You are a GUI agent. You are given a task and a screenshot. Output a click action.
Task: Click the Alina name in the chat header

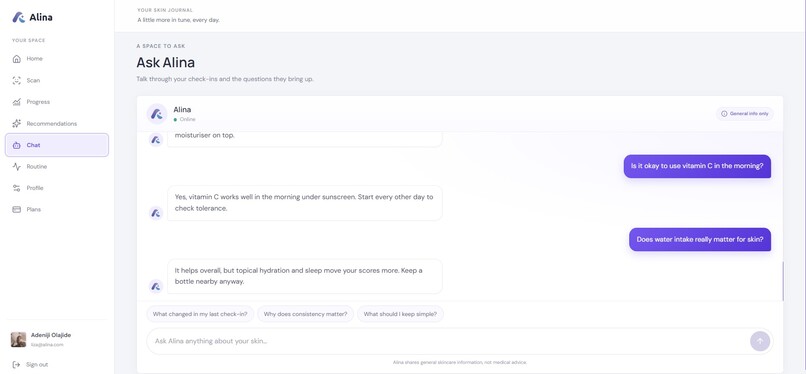coord(182,109)
